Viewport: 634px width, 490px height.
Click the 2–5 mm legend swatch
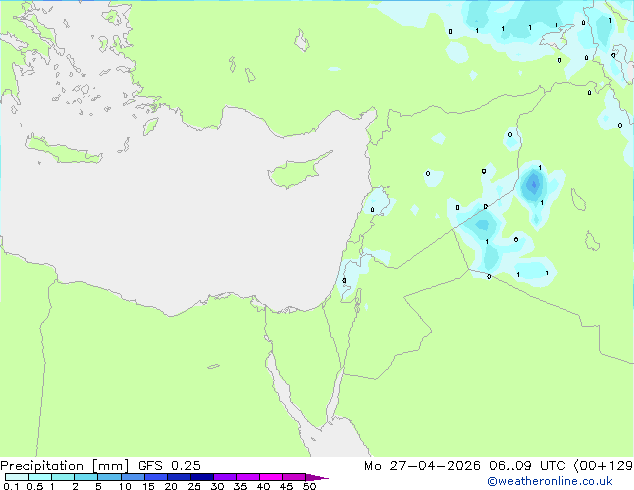[x=86, y=477]
